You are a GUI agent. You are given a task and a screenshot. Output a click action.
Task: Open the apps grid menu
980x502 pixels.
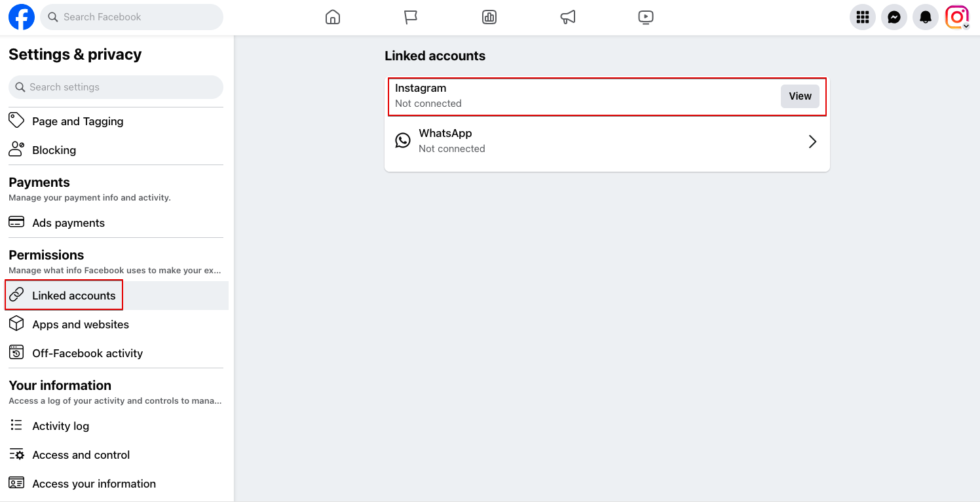click(863, 17)
